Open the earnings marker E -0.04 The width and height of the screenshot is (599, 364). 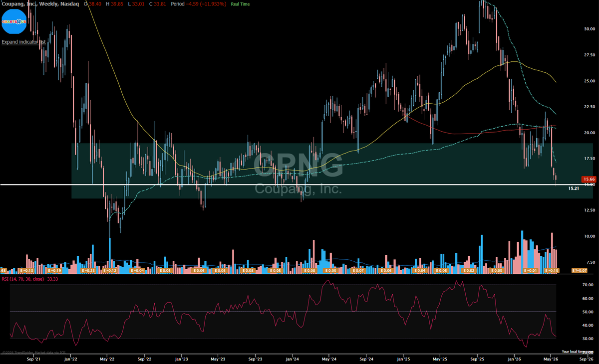coord(137,270)
